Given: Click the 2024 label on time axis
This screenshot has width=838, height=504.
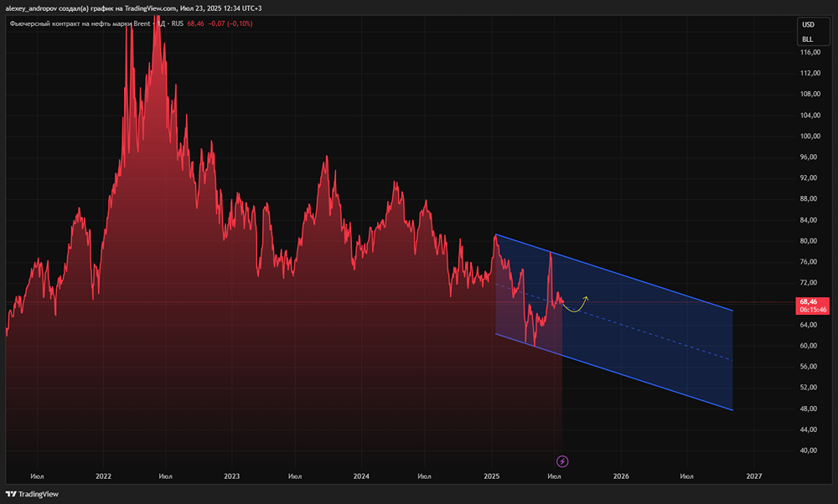Looking at the screenshot, I should click(x=361, y=476).
